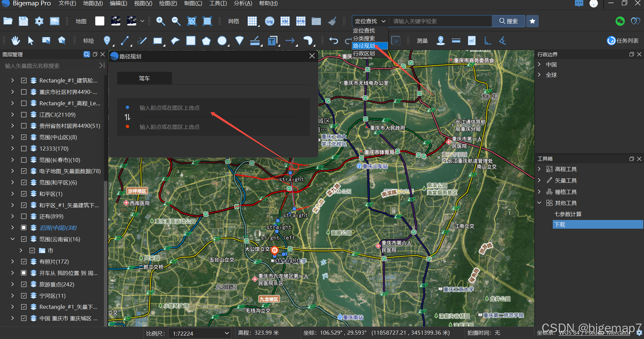Image resolution: width=644 pixels, height=339 pixels.
Task: Open the 分析(A) menu
Action: (243, 3)
